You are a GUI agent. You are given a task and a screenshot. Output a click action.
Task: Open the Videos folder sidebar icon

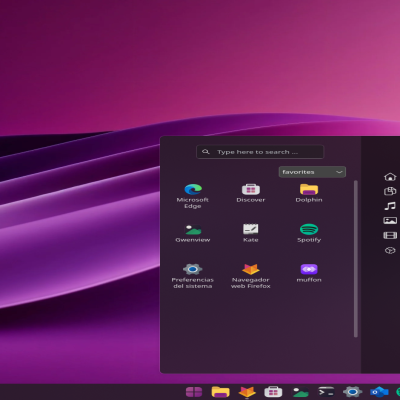point(390,235)
